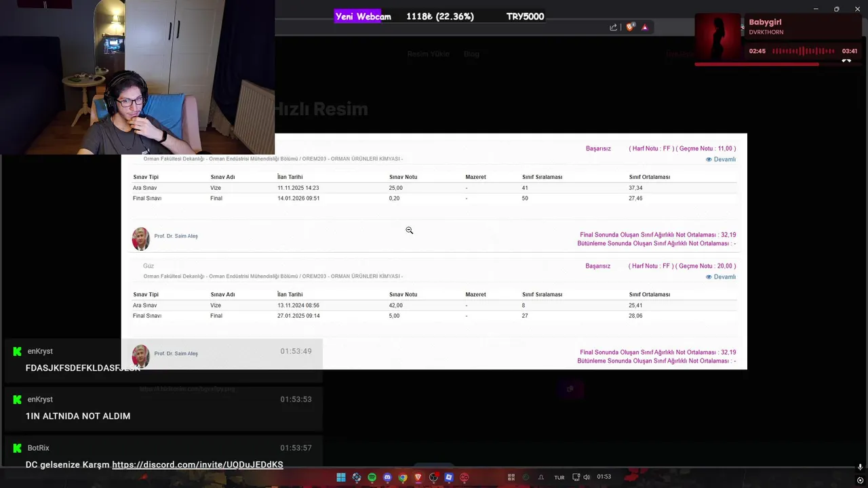Click Sınıf Sıralaması header in second table
This screenshot has width=868, height=488.
point(542,294)
